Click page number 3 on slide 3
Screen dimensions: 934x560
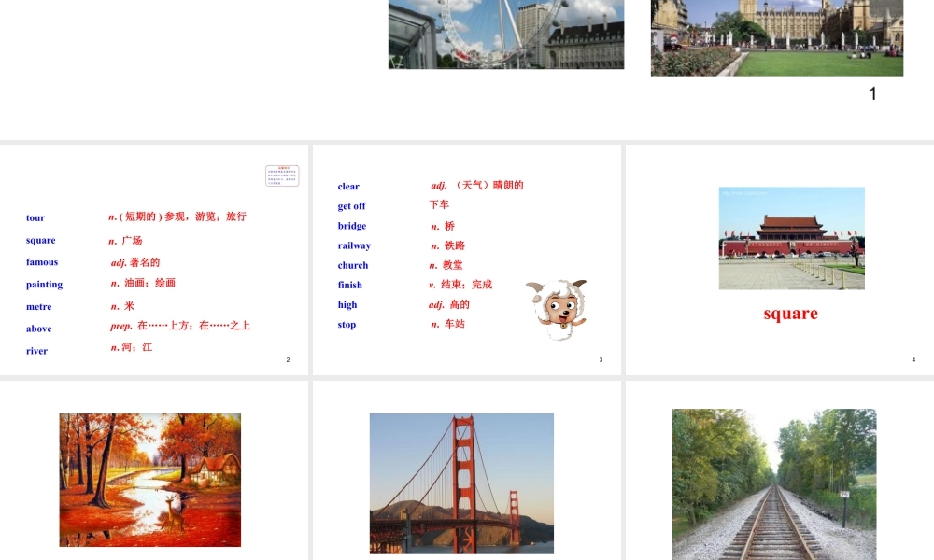pyautogui.click(x=601, y=359)
